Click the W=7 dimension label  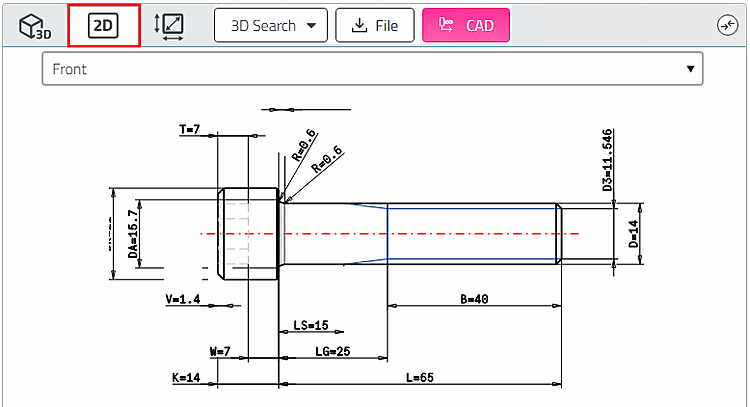(x=220, y=352)
